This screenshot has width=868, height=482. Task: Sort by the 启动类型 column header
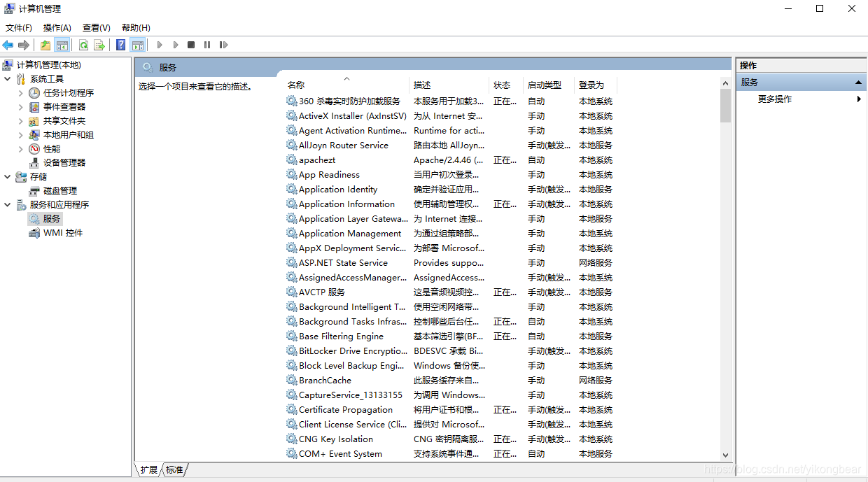point(549,85)
